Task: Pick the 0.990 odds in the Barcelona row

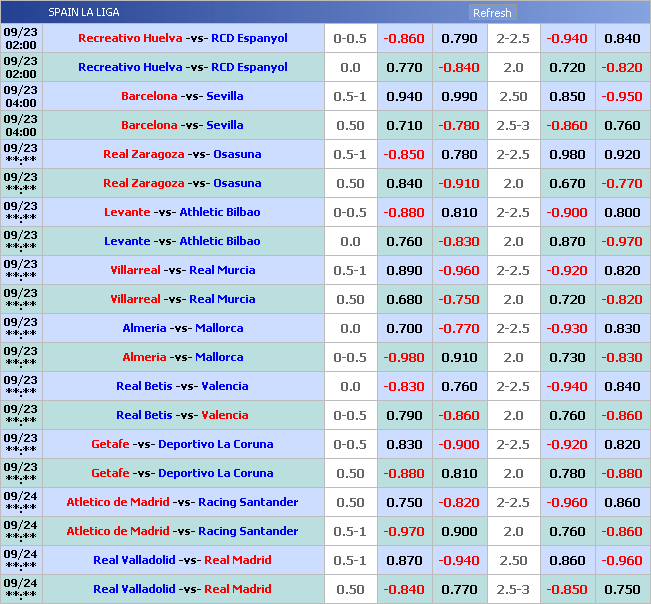Action: pos(459,97)
